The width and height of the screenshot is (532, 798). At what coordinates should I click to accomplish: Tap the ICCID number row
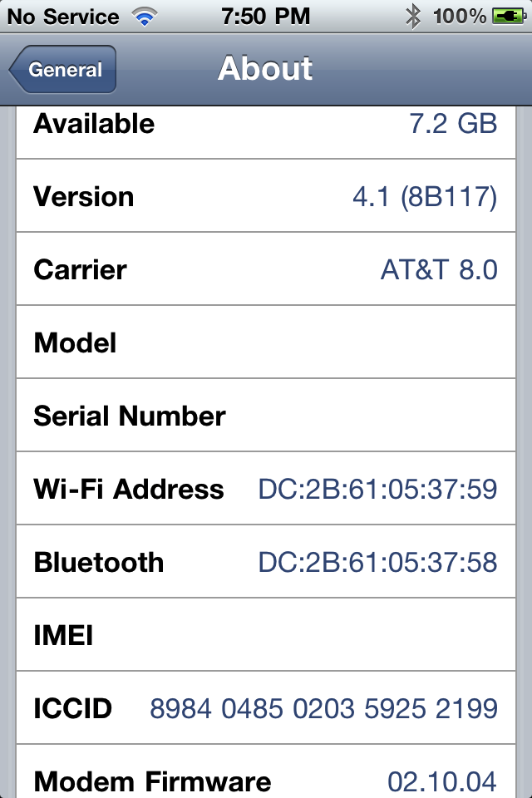pos(266,708)
